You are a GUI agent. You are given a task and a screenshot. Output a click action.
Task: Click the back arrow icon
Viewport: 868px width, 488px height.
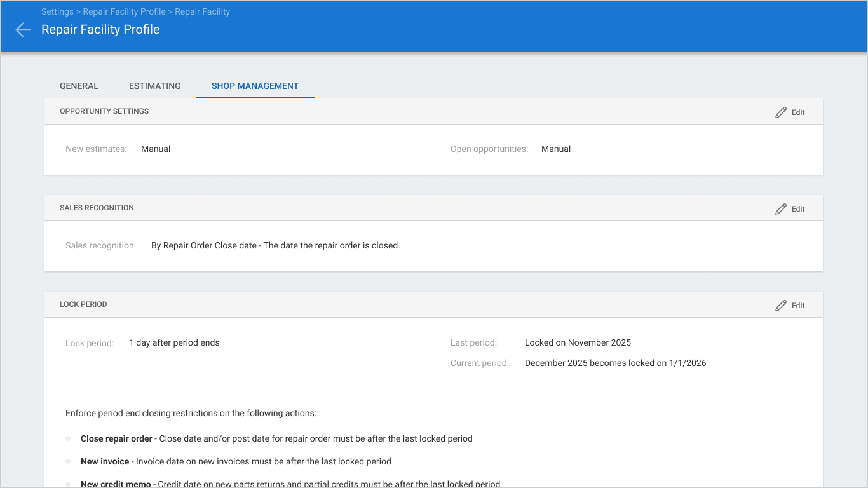[23, 30]
